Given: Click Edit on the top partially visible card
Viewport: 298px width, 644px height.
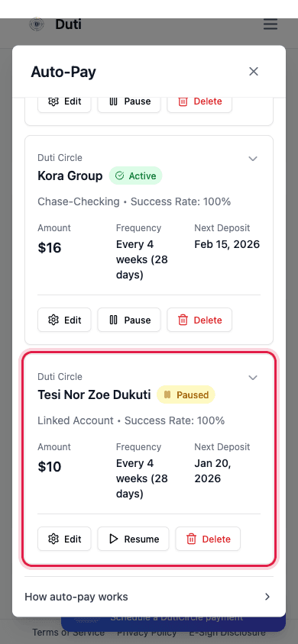Looking at the screenshot, I should [64, 102].
